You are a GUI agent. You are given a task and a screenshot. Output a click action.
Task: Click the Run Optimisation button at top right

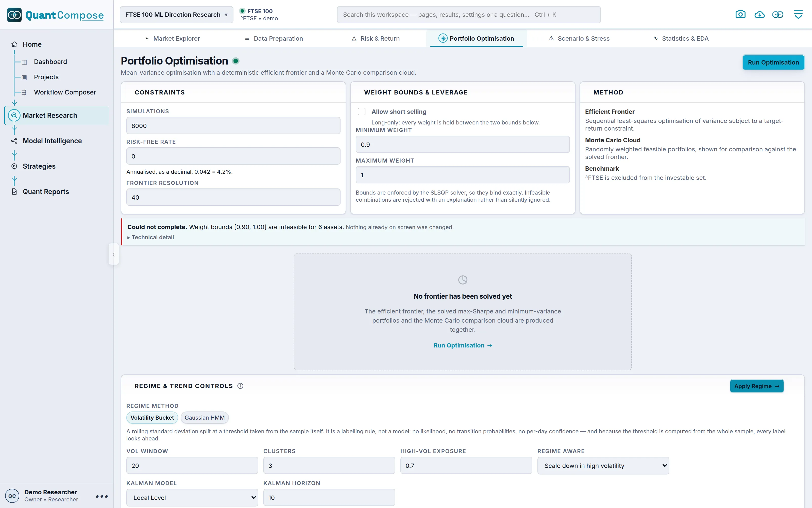[x=773, y=62]
